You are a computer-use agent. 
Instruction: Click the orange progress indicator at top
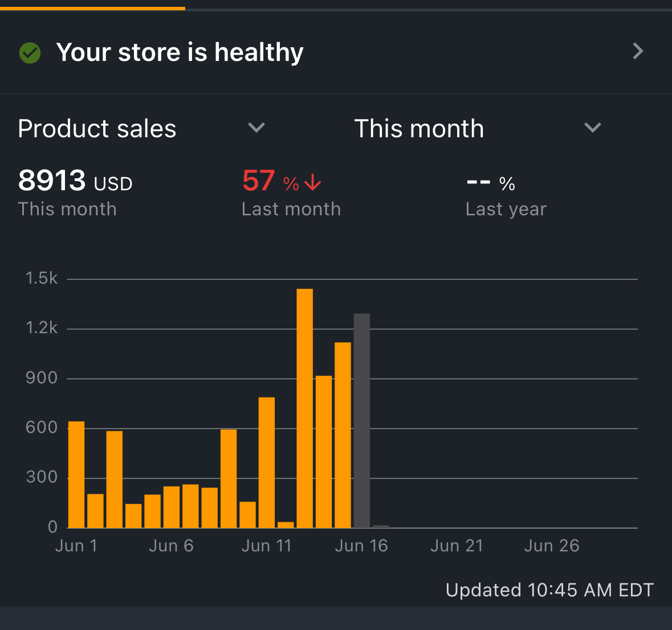click(x=92, y=8)
